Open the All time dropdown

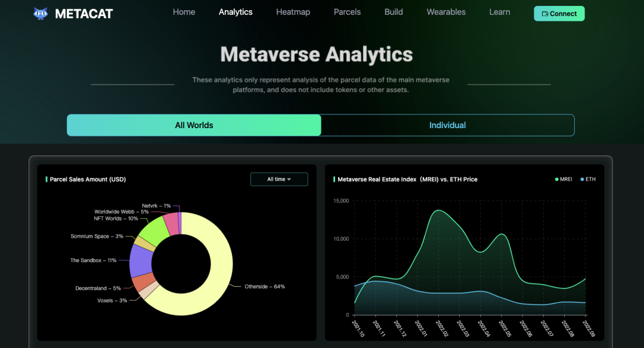click(x=279, y=179)
